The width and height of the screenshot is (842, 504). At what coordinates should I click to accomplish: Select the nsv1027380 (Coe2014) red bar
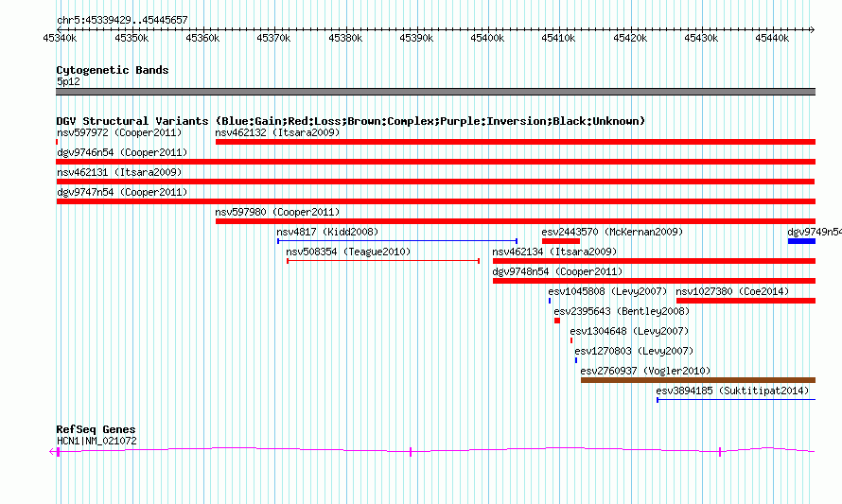(746, 301)
